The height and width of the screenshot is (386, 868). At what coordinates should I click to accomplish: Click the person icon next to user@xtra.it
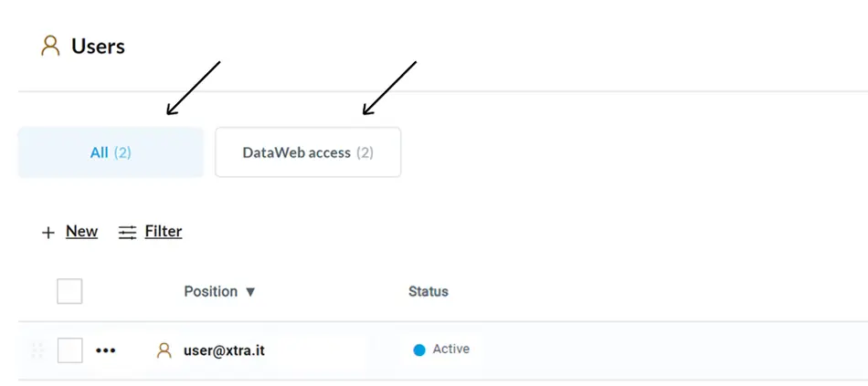(164, 350)
